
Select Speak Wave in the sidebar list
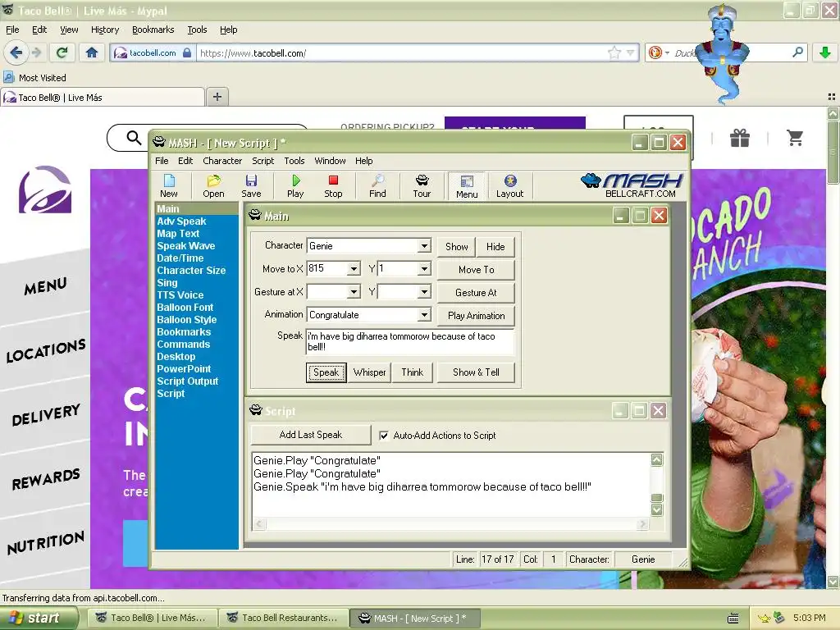(x=186, y=246)
